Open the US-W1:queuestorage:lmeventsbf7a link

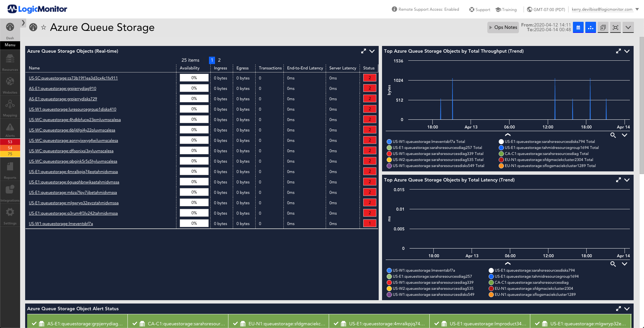pyautogui.click(x=61, y=223)
